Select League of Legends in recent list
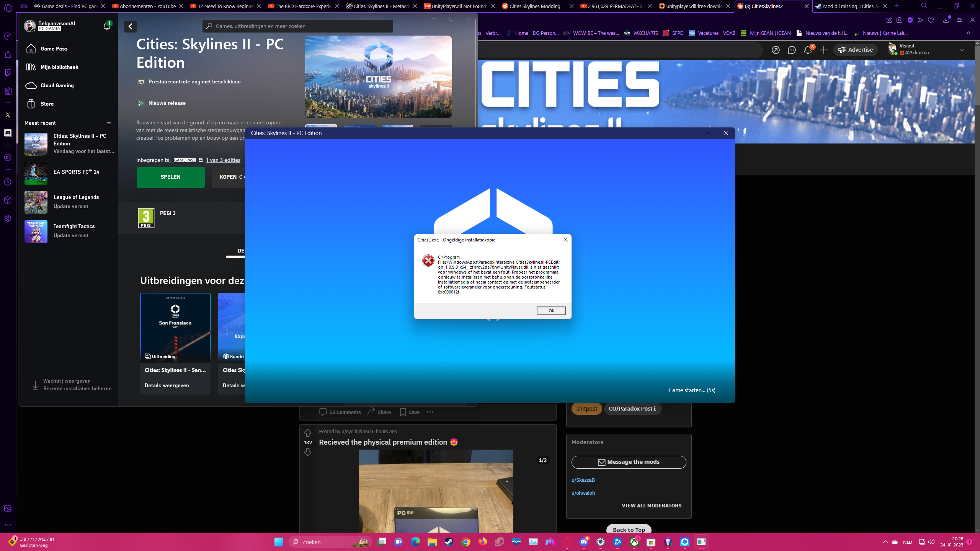Screen dimensions: 980x551 pyautogui.click(x=69, y=202)
